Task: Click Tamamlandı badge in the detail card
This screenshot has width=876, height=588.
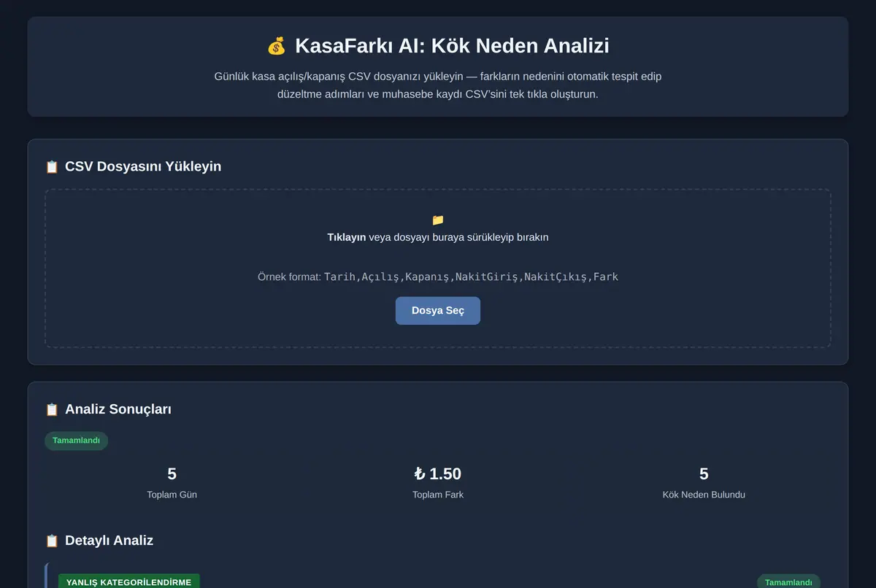Action: point(788,582)
